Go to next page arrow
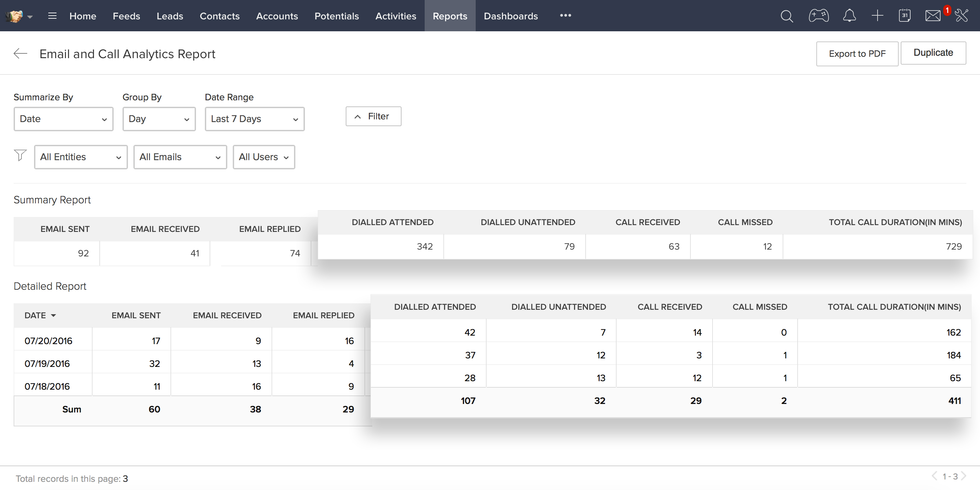The width and height of the screenshot is (980, 490). [x=964, y=476]
